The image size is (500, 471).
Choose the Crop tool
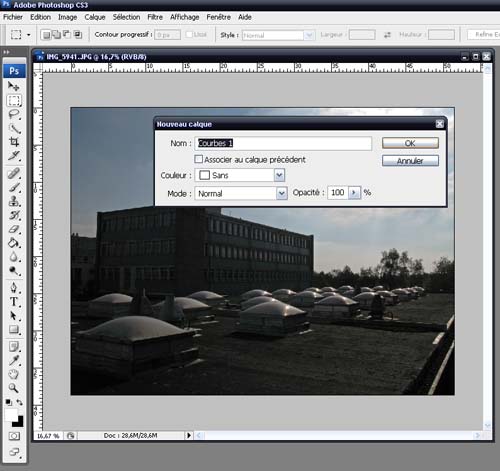[x=14, y=142]
